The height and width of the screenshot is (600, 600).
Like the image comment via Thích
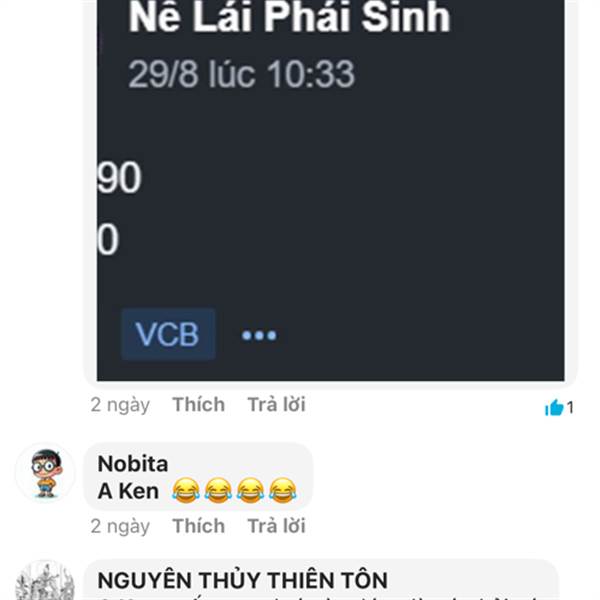pos(198,404)
